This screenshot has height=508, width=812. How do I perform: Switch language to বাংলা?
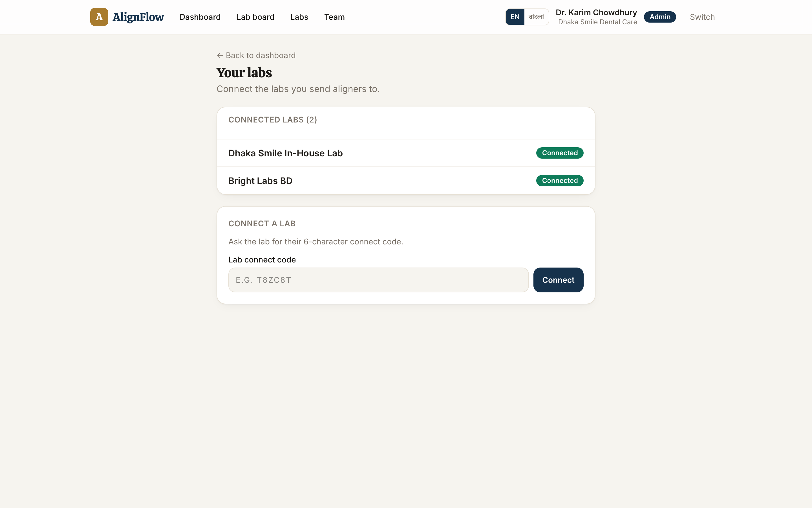point(536,17)
